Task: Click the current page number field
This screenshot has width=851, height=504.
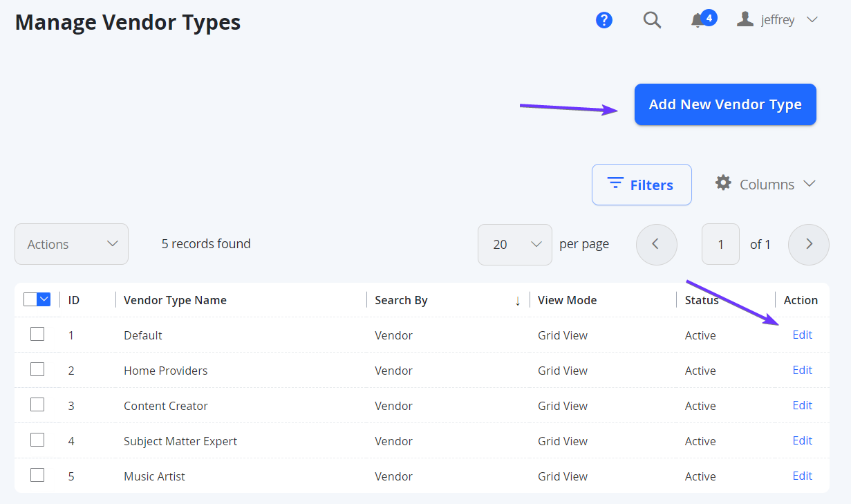Action: tap(720, 245)
